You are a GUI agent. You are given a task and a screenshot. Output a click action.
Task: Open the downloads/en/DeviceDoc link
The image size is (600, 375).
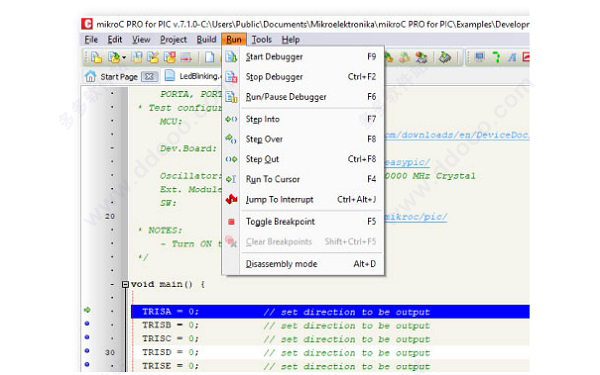click(x=457, y=135)
